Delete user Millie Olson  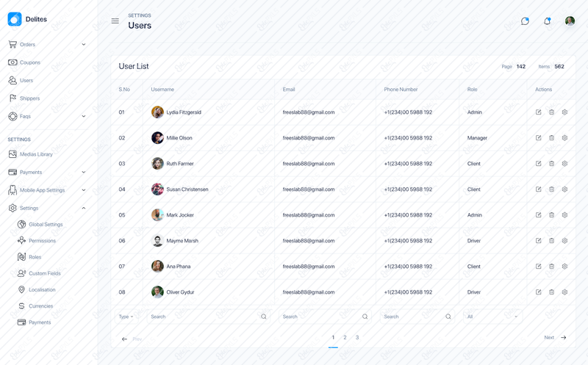click(x=552, y=138)
